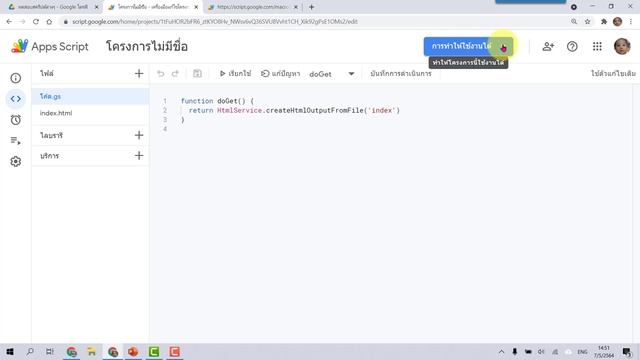Click the Libraries section label
This screenshot has width=640, height=360.
click(51, 135)
